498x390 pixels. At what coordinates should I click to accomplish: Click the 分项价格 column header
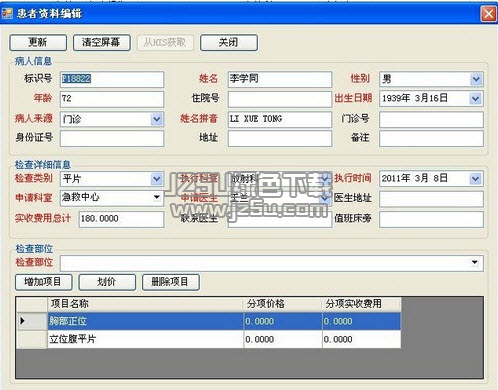click(283, 304)
